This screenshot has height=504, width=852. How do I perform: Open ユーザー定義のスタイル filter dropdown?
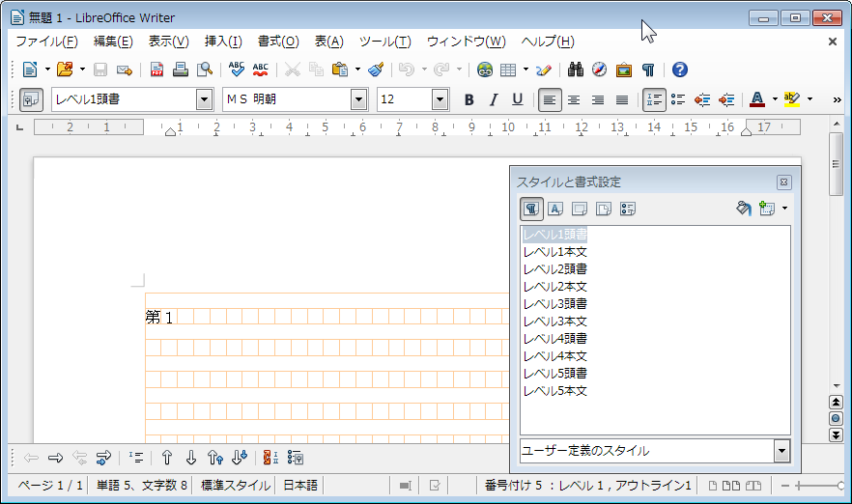tap(781, 451)
